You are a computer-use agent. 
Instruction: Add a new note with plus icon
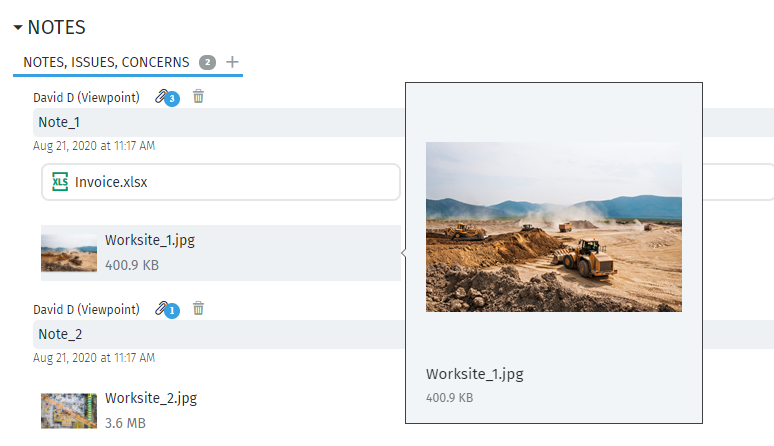click(x=232, y=62)
